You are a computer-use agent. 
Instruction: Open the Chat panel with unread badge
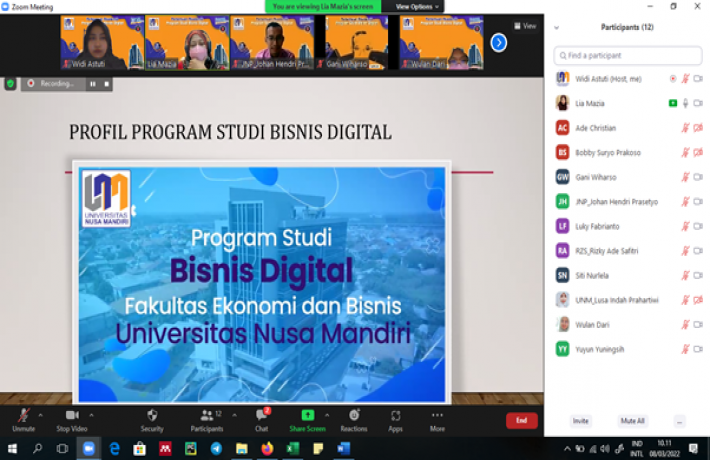pos(262,420)
